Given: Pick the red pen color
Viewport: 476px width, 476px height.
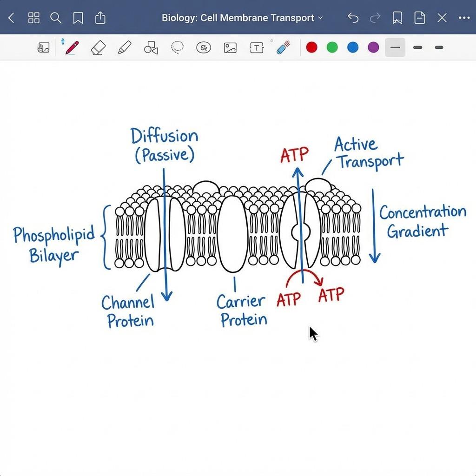Looking at the screenshot, I should [312, 47].
